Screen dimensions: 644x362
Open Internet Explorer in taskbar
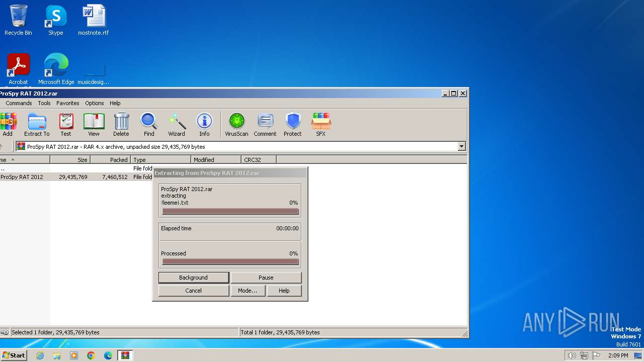[40, 355]
